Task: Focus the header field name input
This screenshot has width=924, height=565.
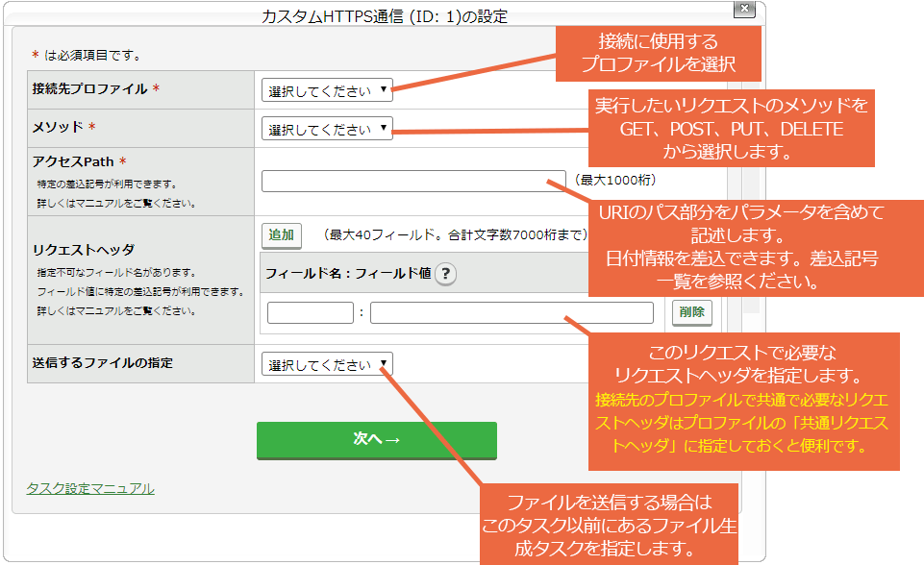Action: pyautogui.click(x=310, y=312)
